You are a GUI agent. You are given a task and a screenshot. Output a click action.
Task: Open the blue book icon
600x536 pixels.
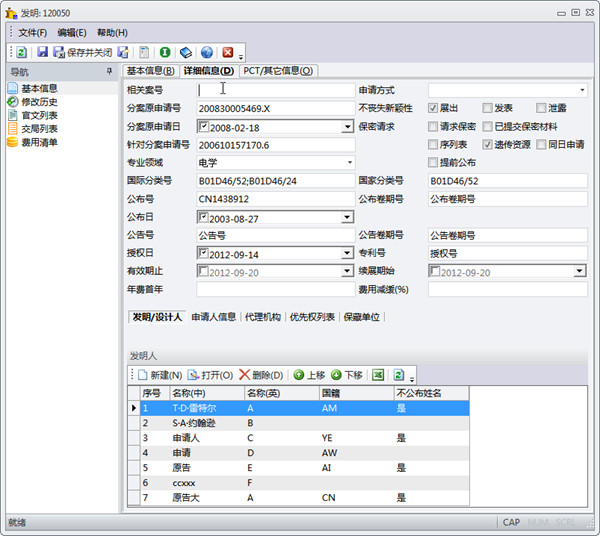coord(186,52)
